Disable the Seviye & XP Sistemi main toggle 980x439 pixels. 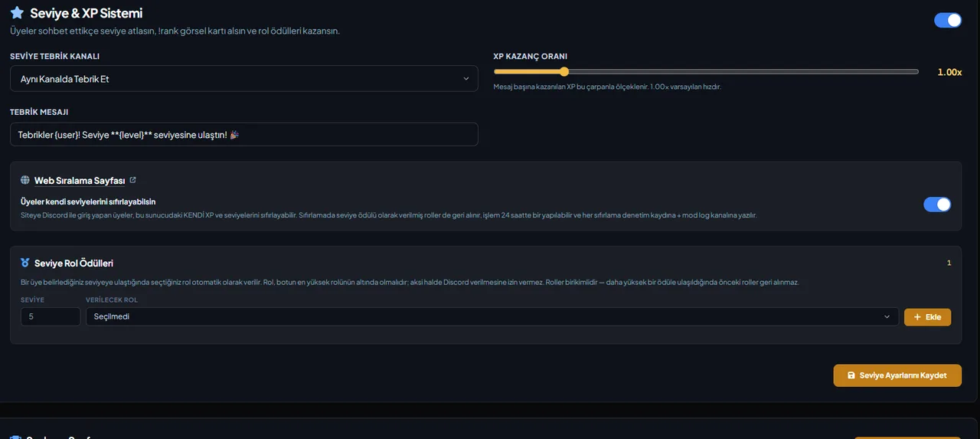pyautogui.click(x=948, y=20)
